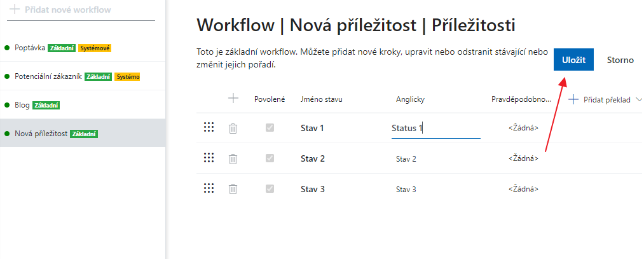Click the drag handle for Stav 3

[x=209, y=188]
